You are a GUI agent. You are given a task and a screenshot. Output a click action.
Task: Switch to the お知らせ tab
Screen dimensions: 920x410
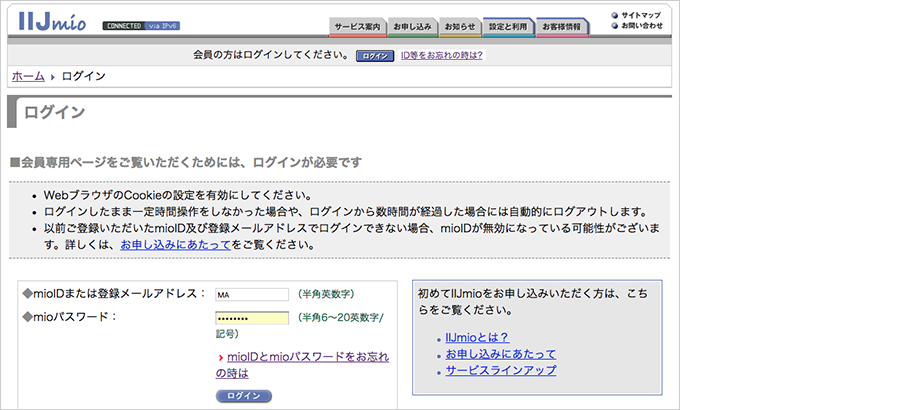point(459,27)
